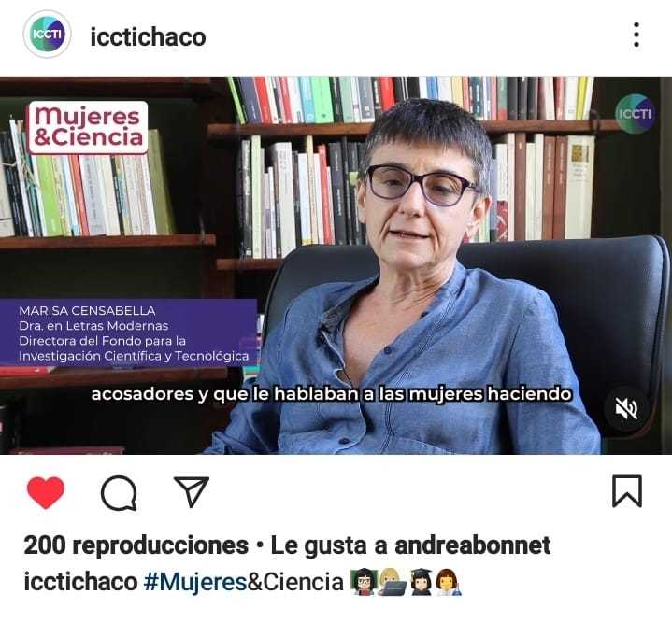Share post using paper plane icon

[x=192, y=491]
